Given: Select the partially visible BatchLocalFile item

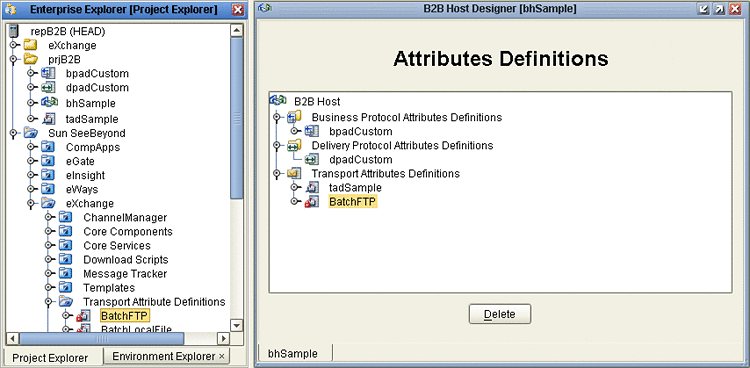Looking at the screenshot, I should click(136, 329).
